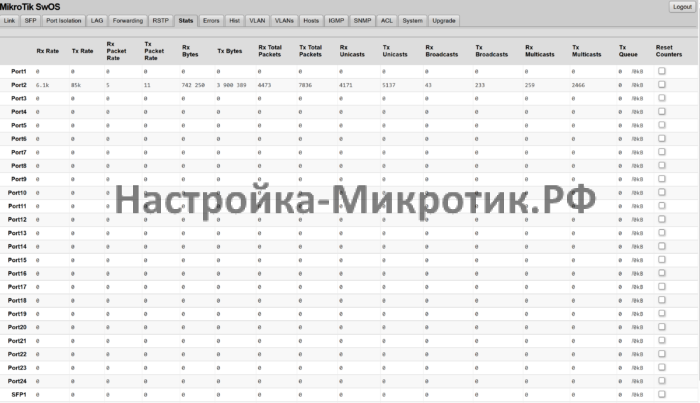This screenshot has height=403, width=700.
Task: Select Port2 Tx Bytes value
Action: coord(231,85)
